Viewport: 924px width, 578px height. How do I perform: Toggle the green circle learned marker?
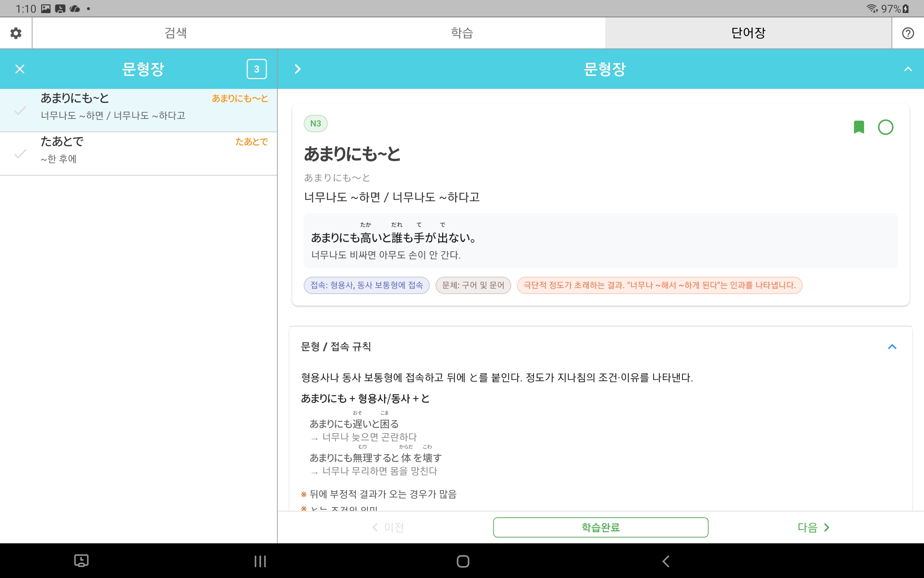click(885, 127)
